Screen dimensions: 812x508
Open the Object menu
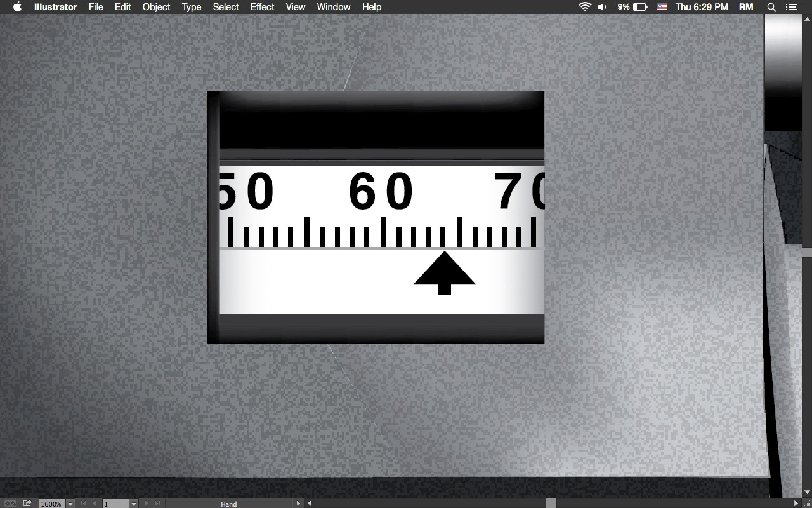156,7
